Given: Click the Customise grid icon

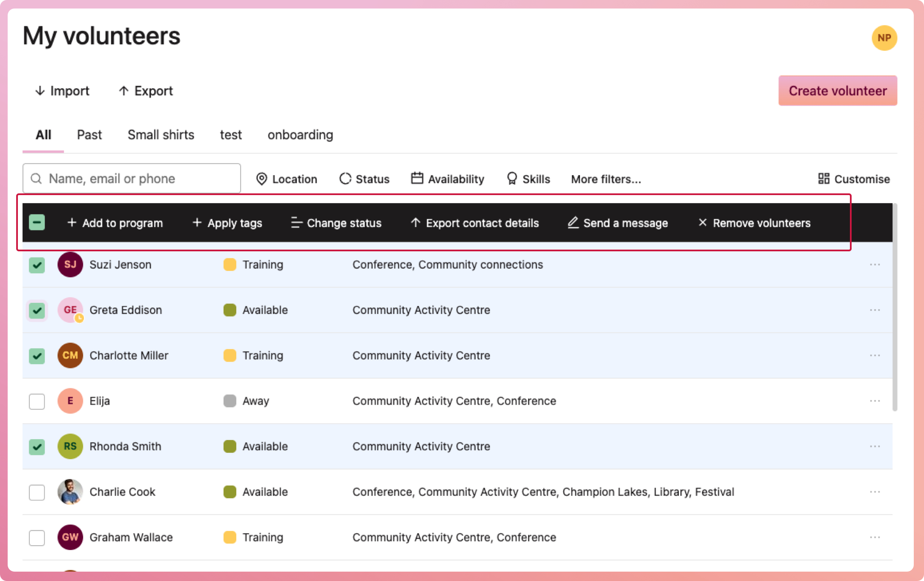Looking at the screenshot, I should pyautogui.click(x=824, y=178).
